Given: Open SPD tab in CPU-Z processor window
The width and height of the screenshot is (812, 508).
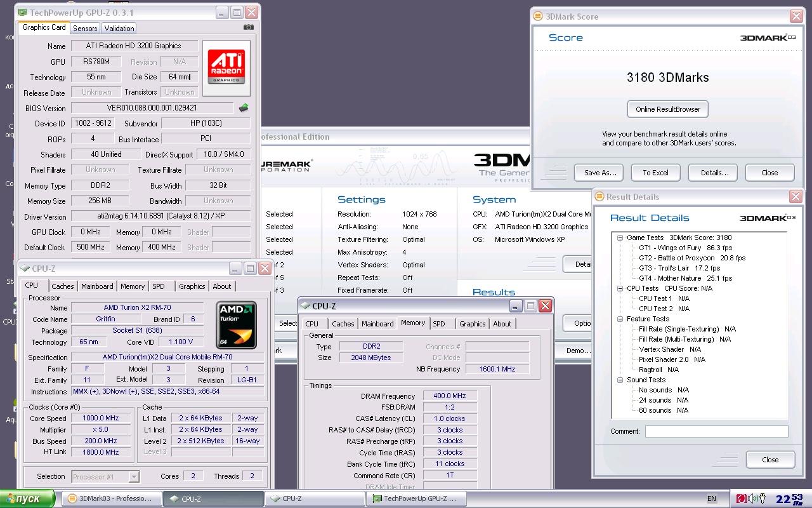Looking at the screenshot, I should pyautogui.click(x=159, y=286).
